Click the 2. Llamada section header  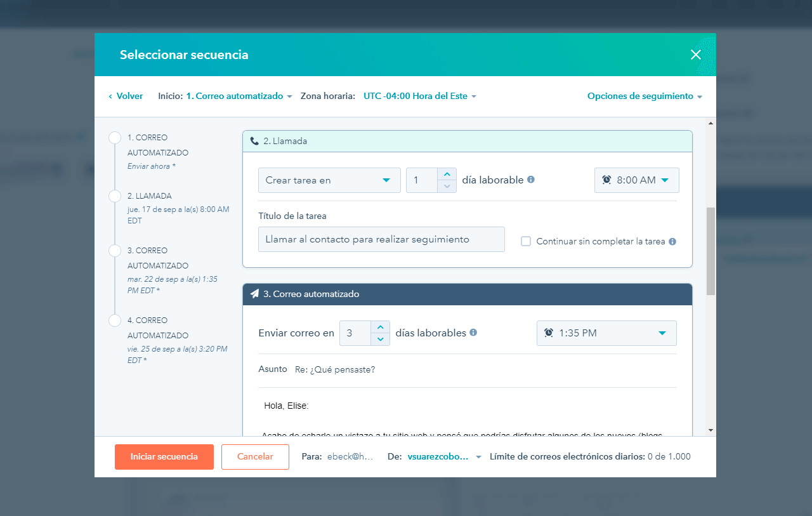tap(468, 142)
